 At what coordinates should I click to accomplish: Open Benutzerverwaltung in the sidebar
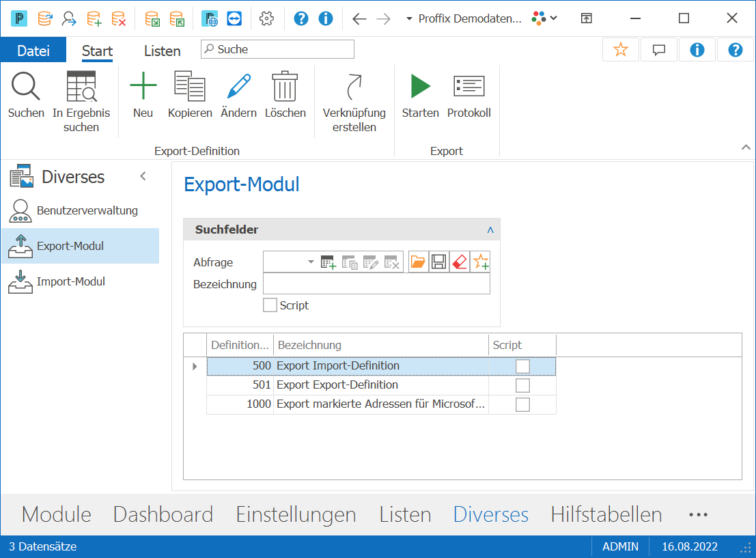pyautogui.click(x=81, y=211)
